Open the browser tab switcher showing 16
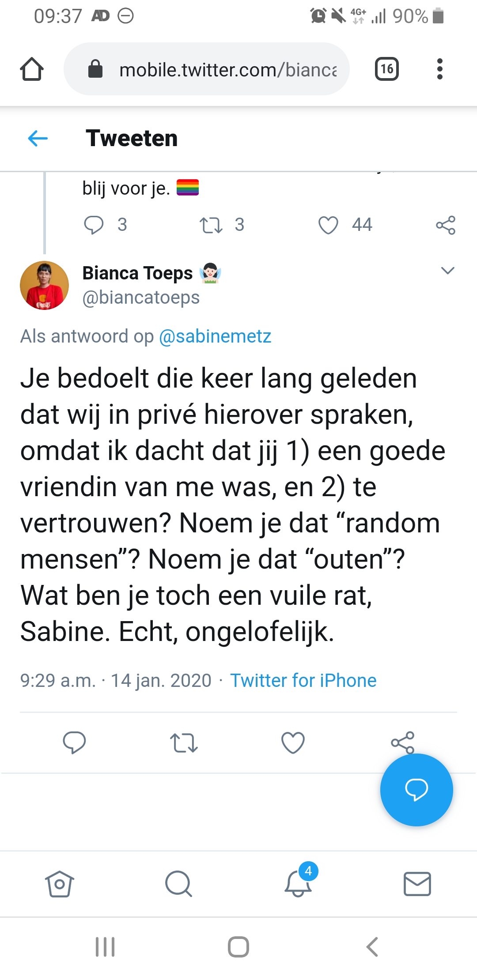 tap(386, 69)
